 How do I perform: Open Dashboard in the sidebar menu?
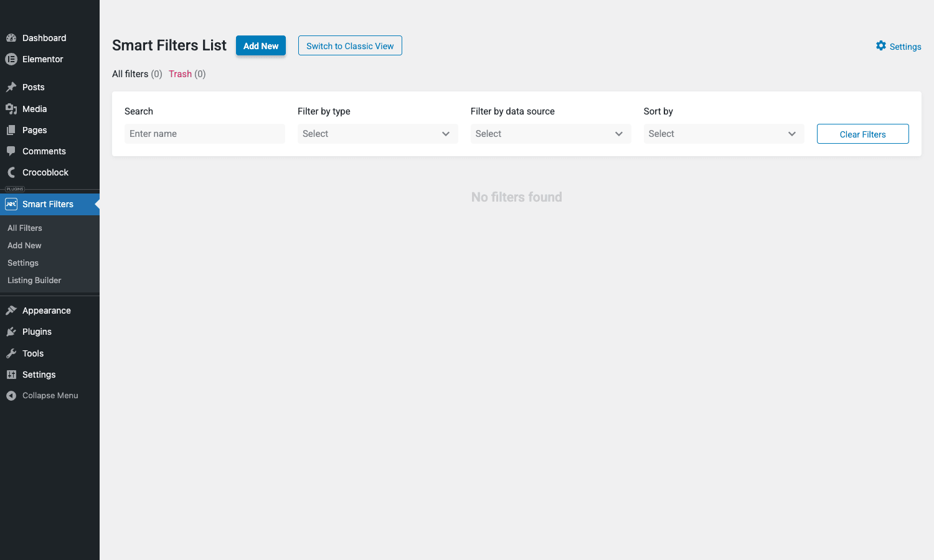click(50, 38)
